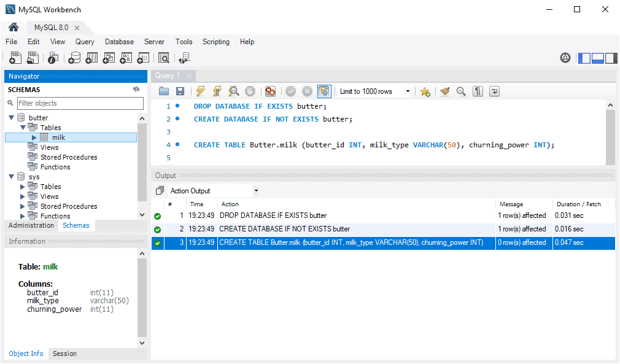Viewport: 620px width, 364px height.
Task: Toggle word wrap in the SQL editor
Action: [x=494, y=91]
